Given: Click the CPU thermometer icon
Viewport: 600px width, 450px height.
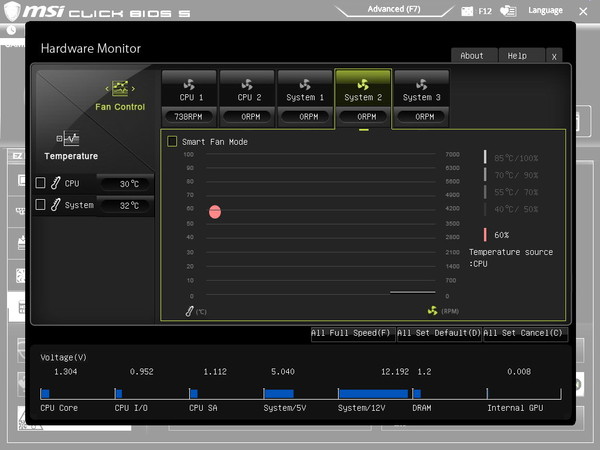Looking at the screenshot, I should 55,183.
